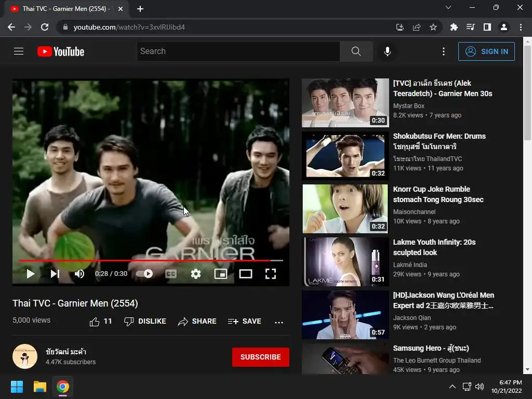This screenshot has height=399, width=532.
Task: Reload the page
Action: point(45,27)
